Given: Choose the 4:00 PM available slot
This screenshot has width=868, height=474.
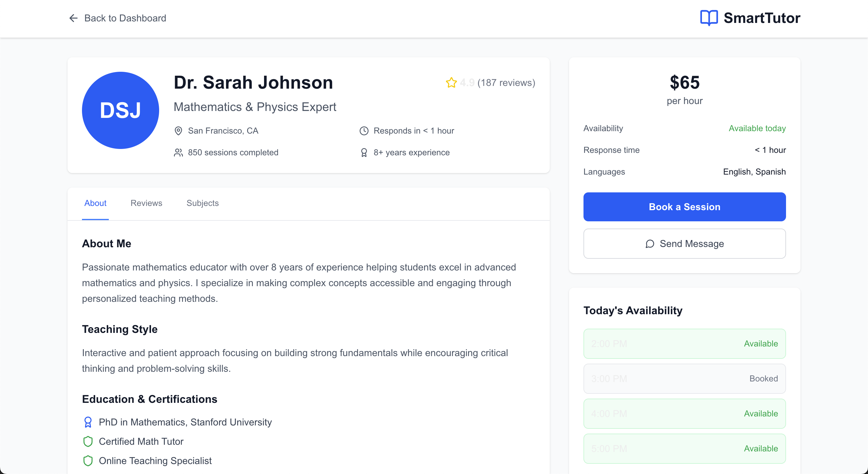Looking at the screenshot, I should click(684, 414).
